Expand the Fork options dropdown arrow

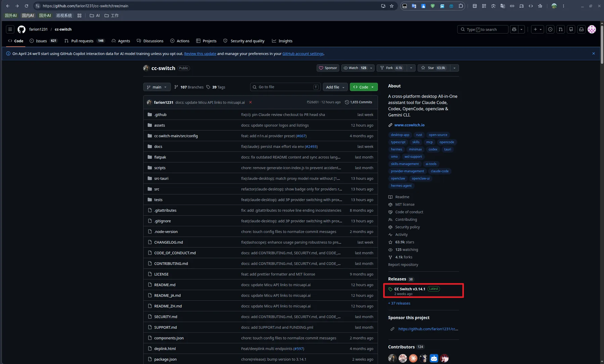pos(411,68)
